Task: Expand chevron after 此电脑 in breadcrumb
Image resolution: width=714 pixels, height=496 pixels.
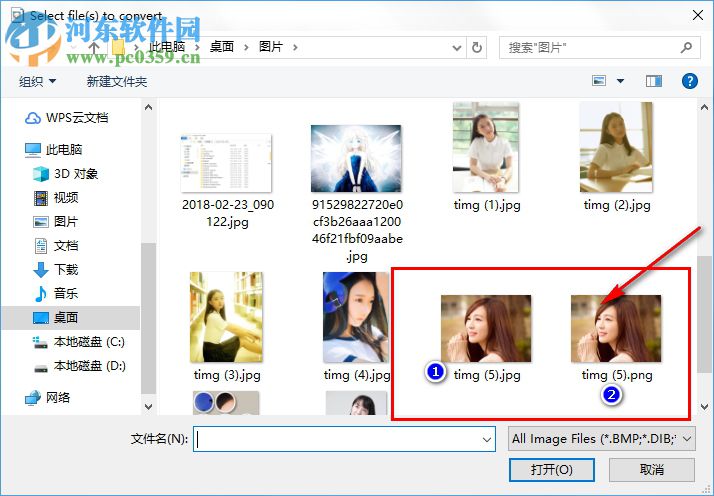Action: (198, 47)
